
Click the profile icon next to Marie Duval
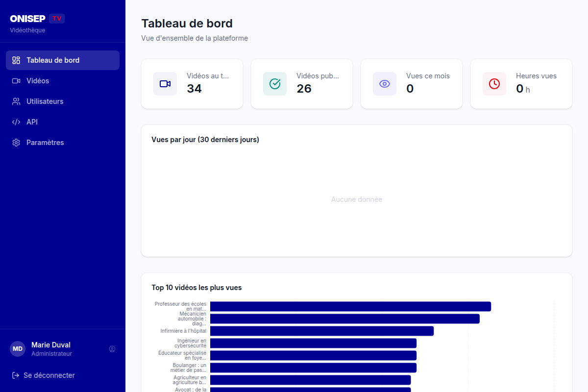[x=112, y=349]
